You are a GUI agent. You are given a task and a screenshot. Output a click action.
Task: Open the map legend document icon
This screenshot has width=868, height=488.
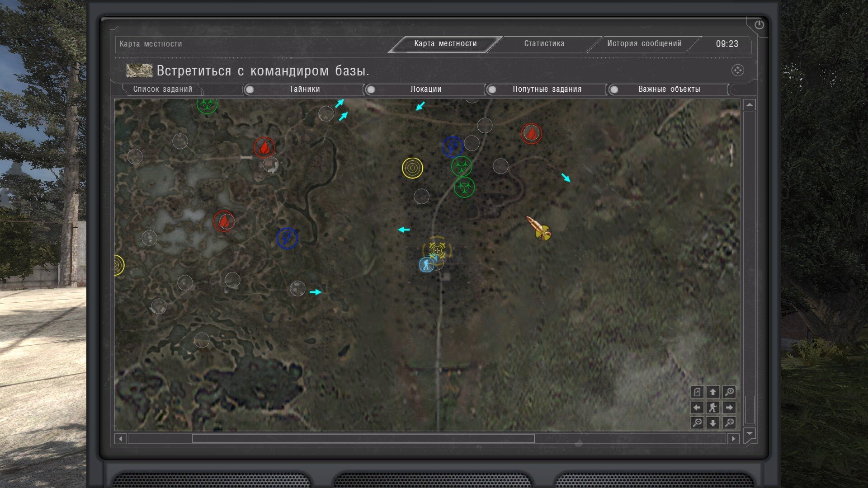point(697,392)
